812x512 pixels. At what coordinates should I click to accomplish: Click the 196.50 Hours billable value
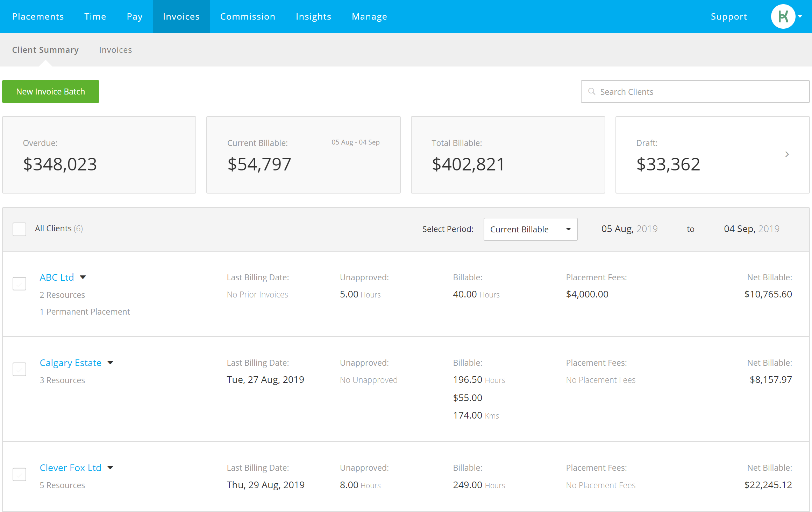click(x=479, y=380)
